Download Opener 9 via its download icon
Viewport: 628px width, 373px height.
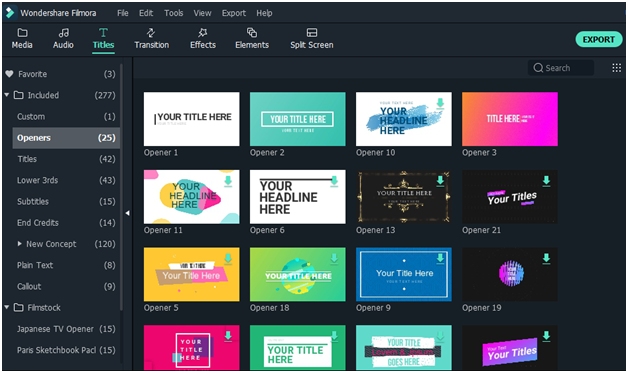(440, 259)
